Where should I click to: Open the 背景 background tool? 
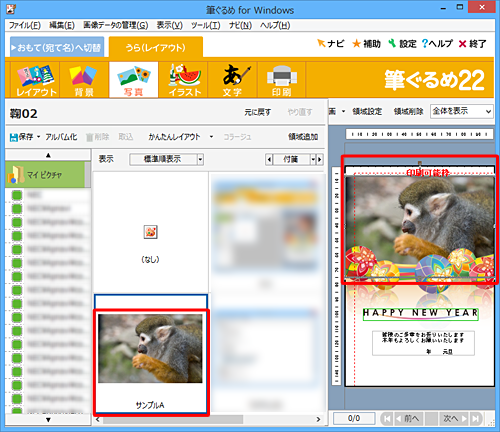84,80
